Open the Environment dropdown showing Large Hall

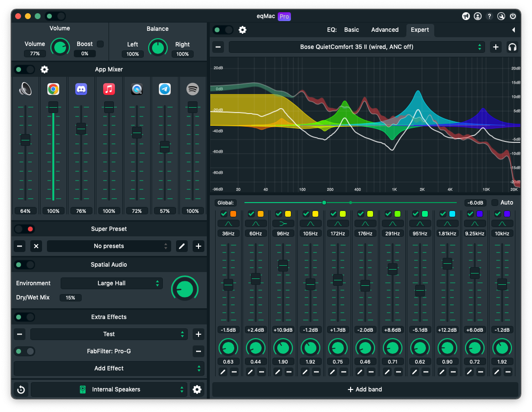coord(111,283)
